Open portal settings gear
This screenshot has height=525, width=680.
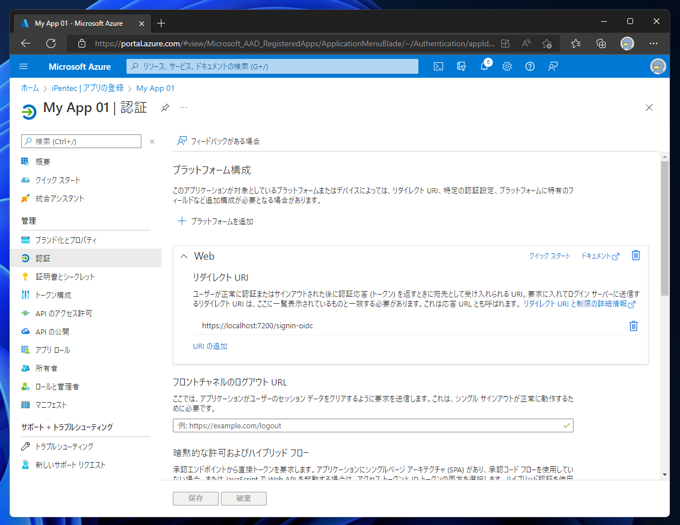click(507, 66)
